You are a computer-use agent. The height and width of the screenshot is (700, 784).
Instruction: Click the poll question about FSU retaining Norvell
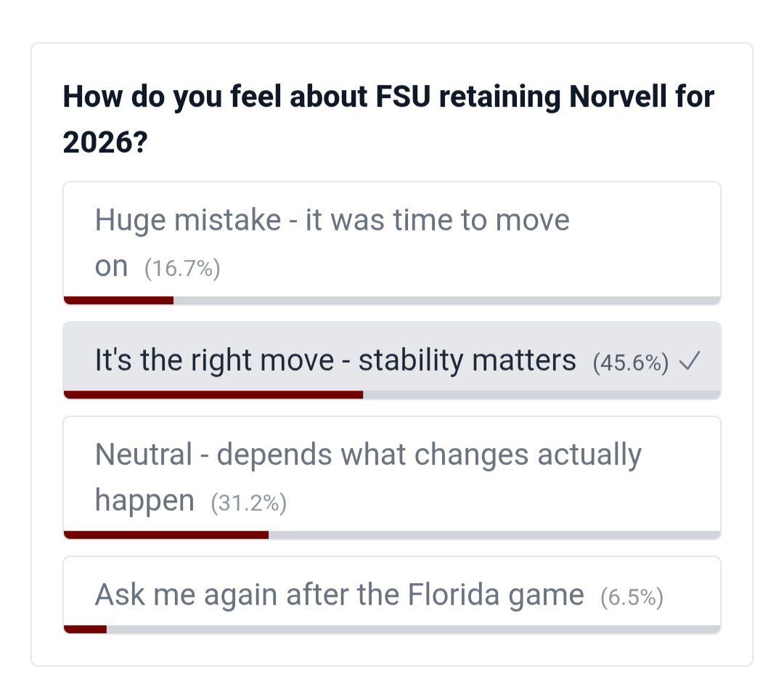click(388, 98)
